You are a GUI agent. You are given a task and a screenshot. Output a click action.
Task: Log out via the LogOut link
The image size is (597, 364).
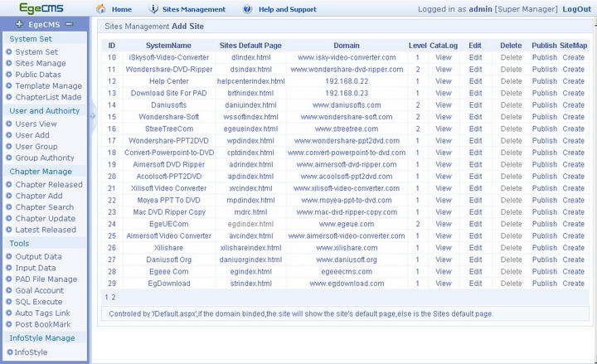click(577, 9)
